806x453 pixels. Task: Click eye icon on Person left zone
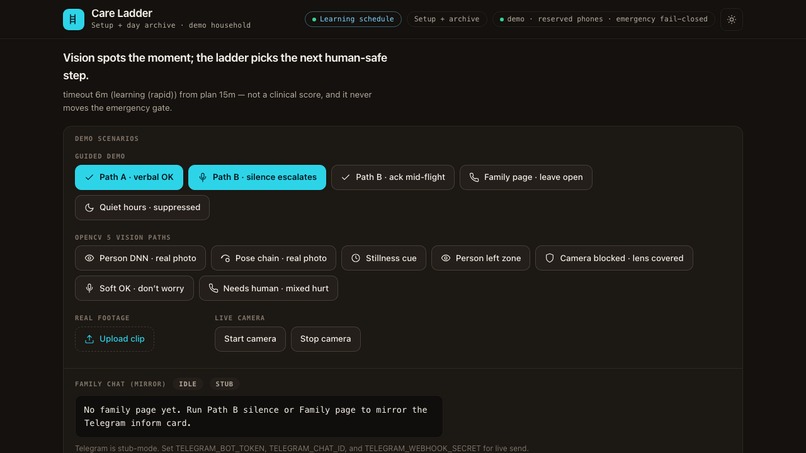446,258
